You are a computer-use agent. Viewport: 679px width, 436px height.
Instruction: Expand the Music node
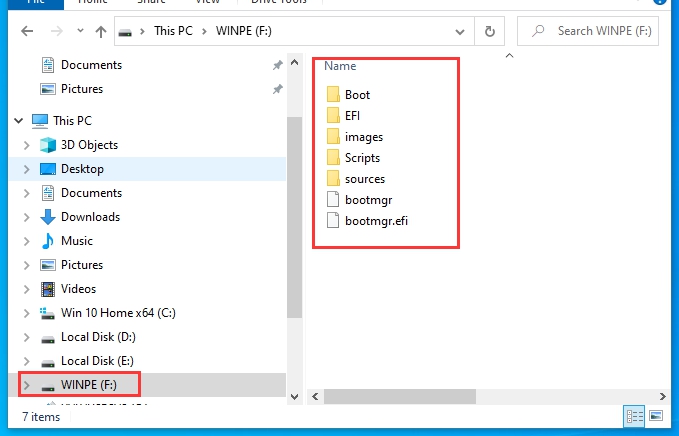coord(26,241)
